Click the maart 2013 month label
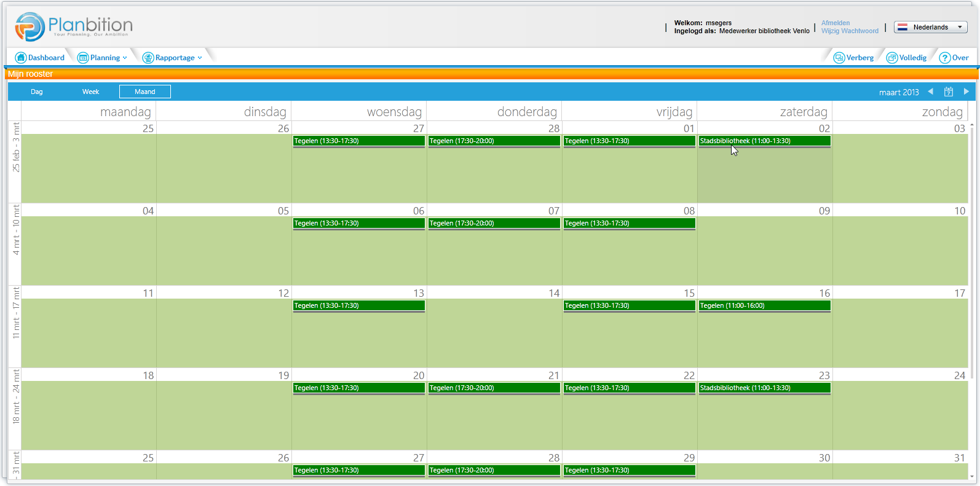 click(x=899, y=92)
